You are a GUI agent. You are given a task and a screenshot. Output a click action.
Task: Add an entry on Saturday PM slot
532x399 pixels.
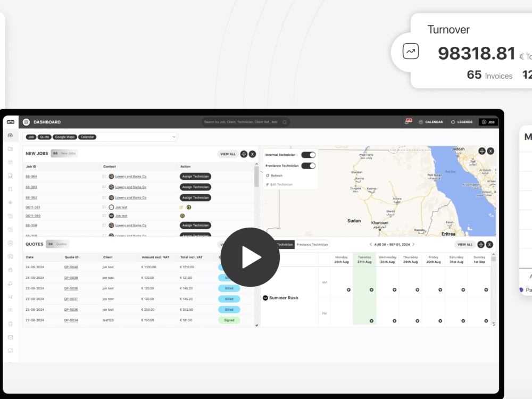(463, 321)
